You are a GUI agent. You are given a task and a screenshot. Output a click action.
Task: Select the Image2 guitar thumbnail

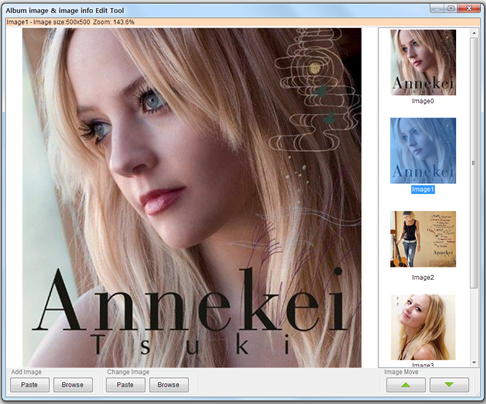pyautogui.click(x=423, y=239)
